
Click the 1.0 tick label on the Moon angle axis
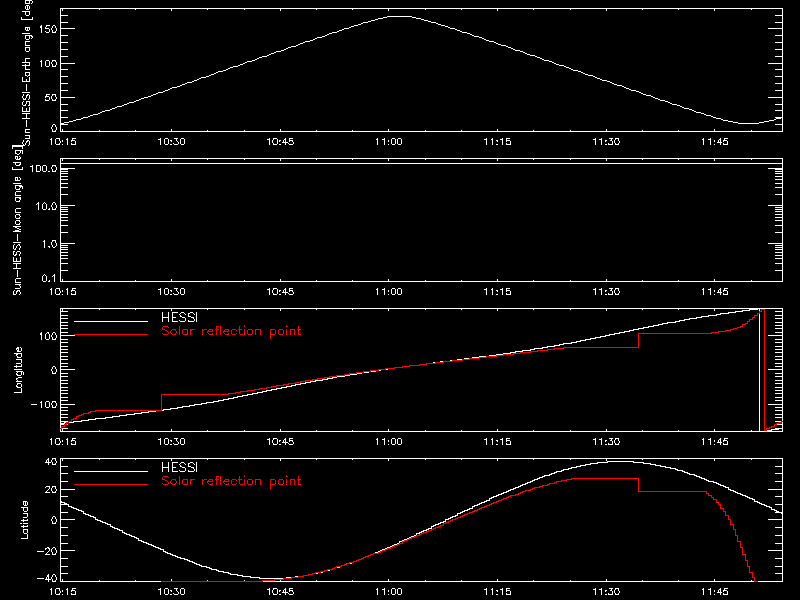[49, 244]
